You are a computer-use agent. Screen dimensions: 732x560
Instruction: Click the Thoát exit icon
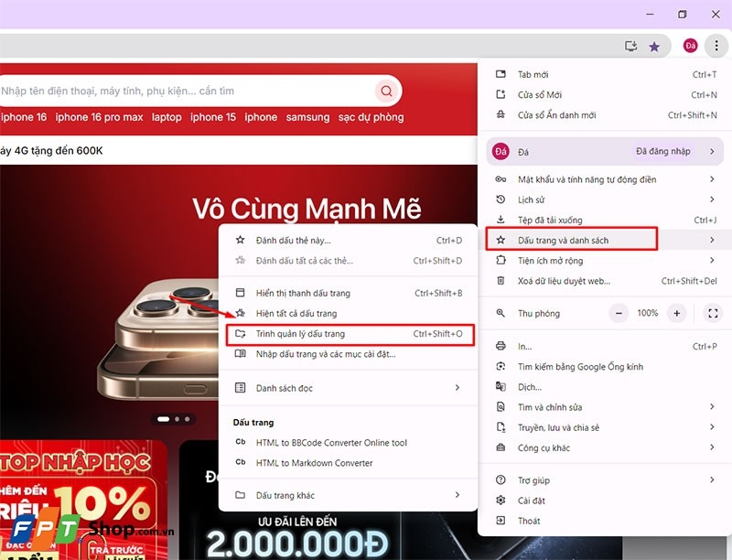501,521
